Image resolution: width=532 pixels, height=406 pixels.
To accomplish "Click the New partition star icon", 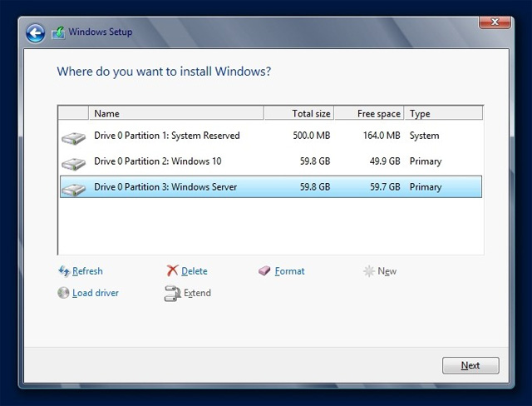I will (369, 271).
